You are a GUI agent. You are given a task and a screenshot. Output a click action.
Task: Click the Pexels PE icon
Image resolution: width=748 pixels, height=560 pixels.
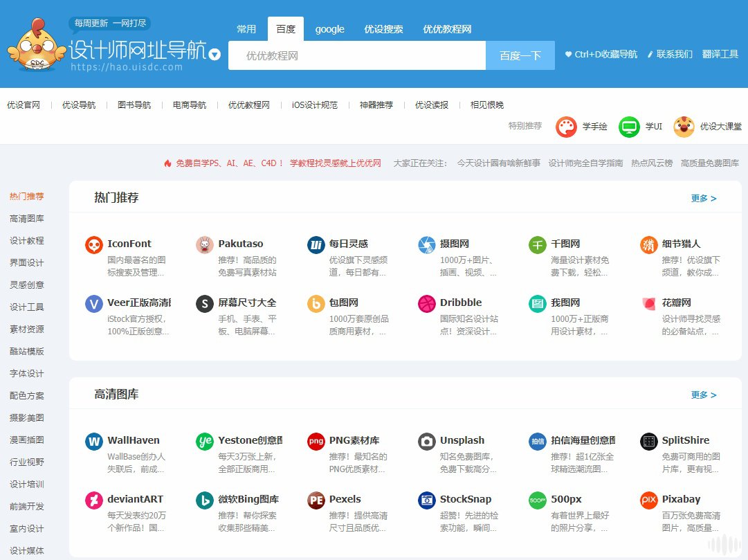pos(316,500)
